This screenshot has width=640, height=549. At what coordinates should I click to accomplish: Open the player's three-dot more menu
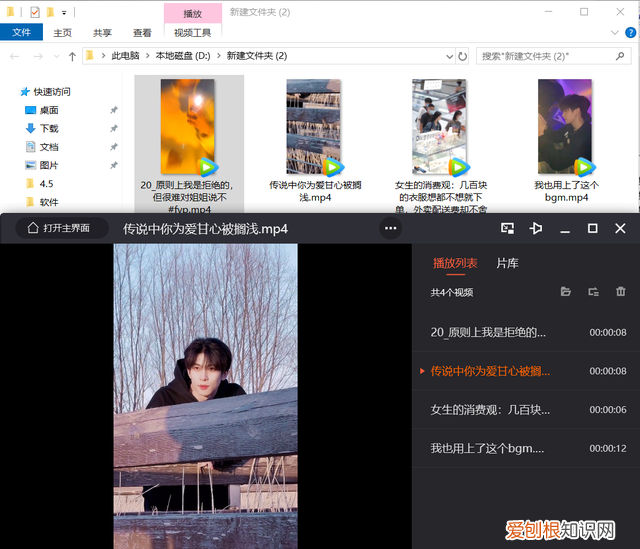coord(391,228)
